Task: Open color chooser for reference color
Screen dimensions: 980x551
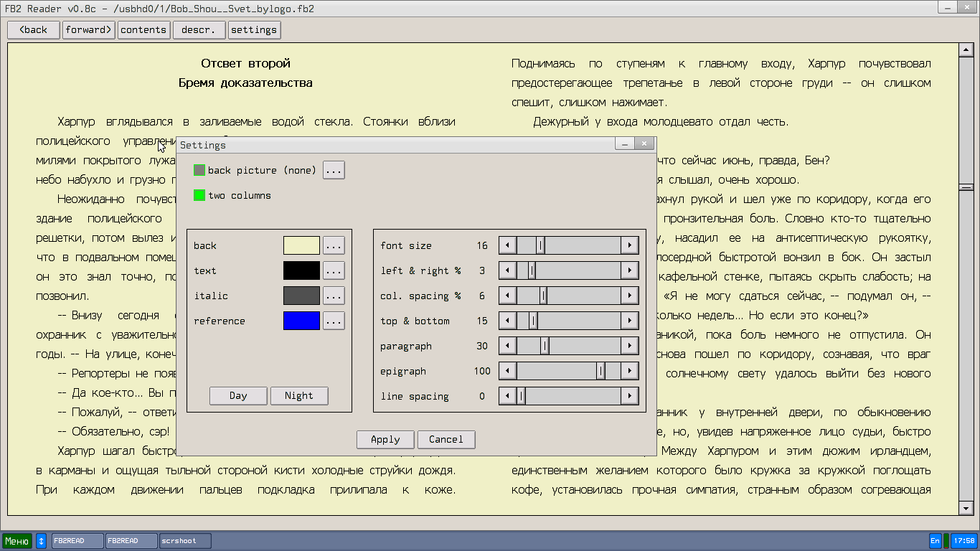Action: [x=334, y=321]
